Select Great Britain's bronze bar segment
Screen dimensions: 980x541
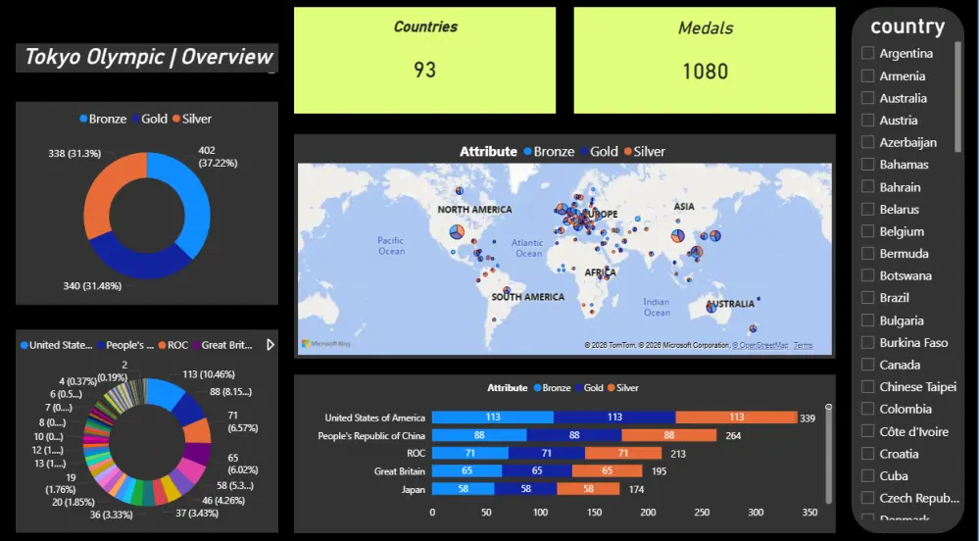[466, 471]
